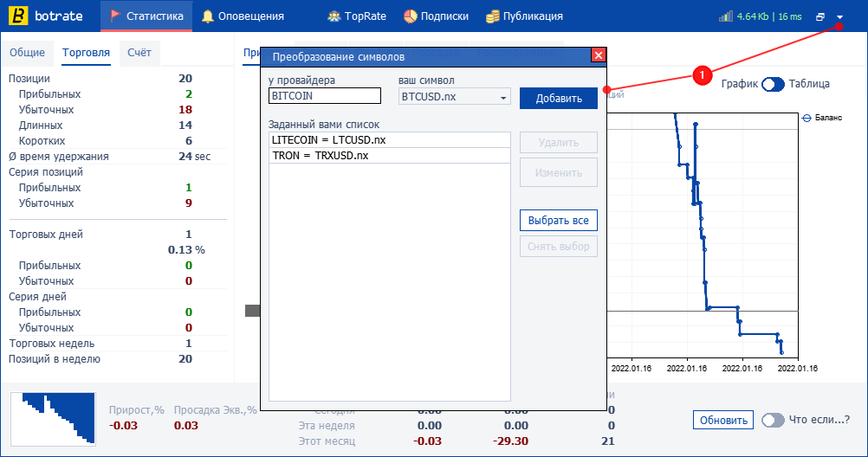Screen dimensions: 868x457
Task: Select Торговля tab
Action: pyautogui.click(x=86, y=53)
